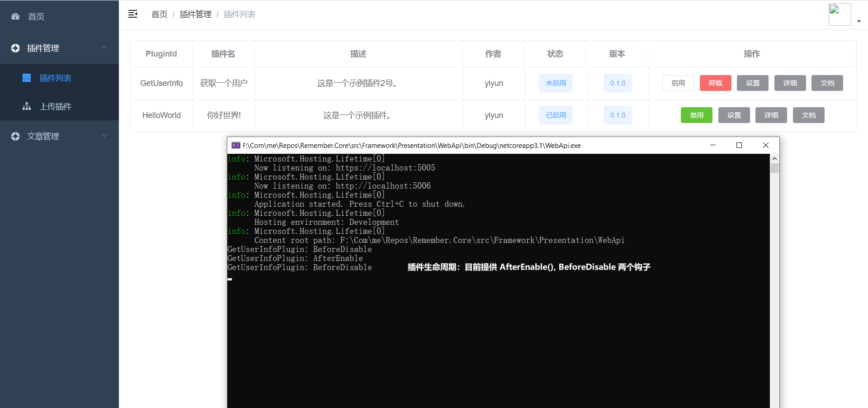Click the 插件管理 plugin icon in sidebar
Screen dimensions: 868x408
15,48
